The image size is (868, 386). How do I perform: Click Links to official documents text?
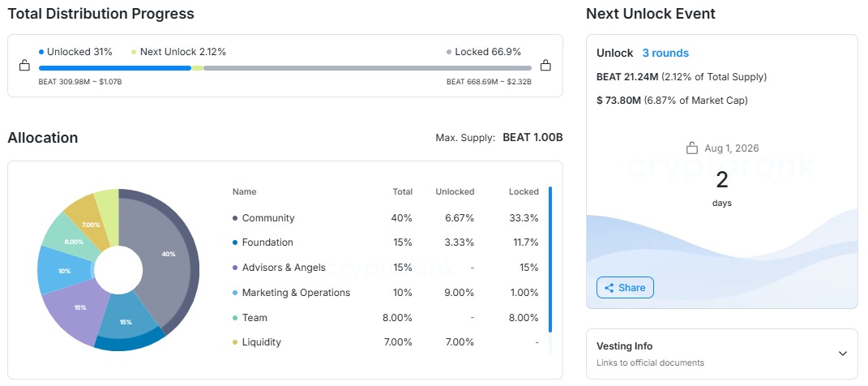tap(651, 363)
